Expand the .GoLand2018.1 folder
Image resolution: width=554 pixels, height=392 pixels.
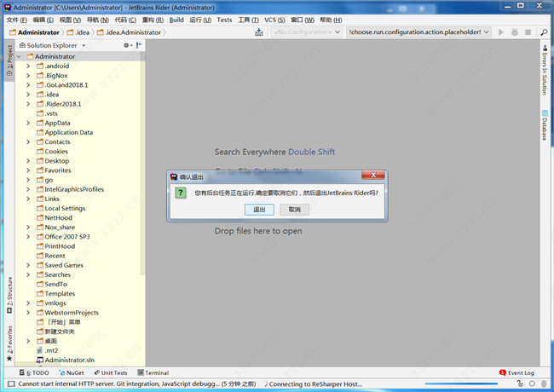pyautogui.click(x=28, y=85)
